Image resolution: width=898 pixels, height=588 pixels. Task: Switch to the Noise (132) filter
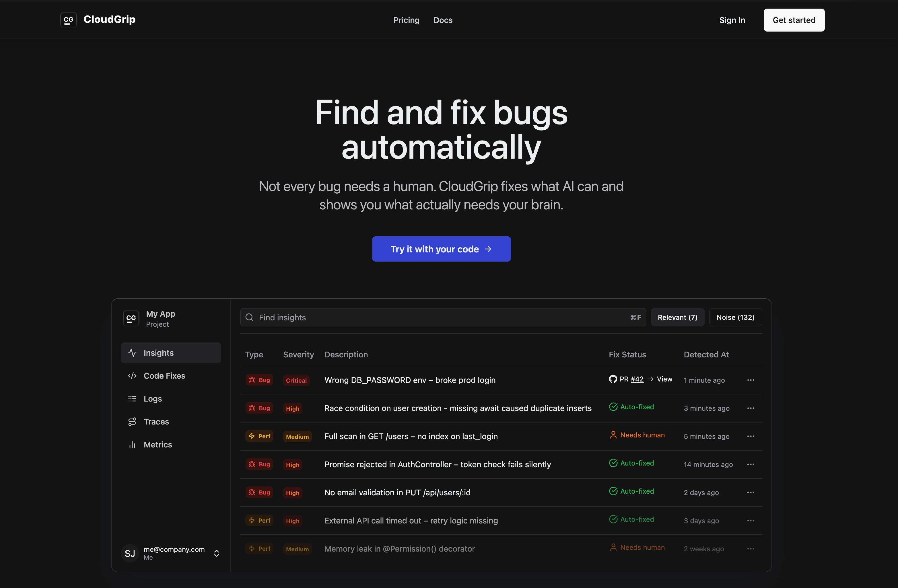pos(735,317)
